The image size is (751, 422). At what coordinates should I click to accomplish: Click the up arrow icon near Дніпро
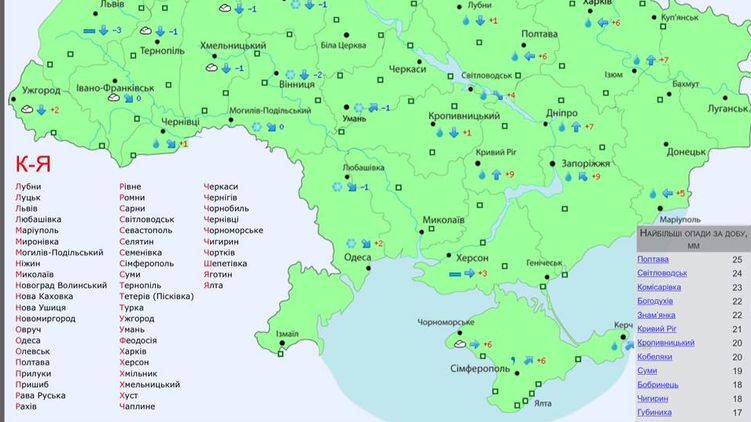(575, 127)
